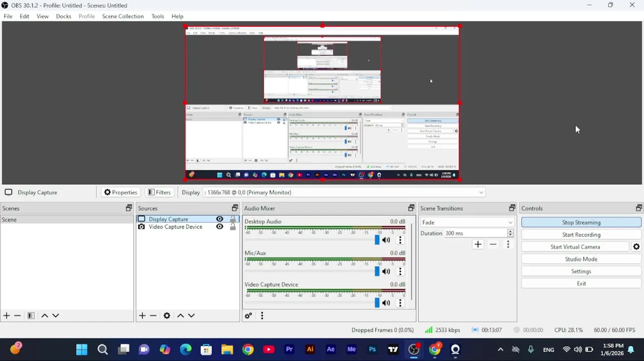Open Settings from Controls dock

(x=581, y=271)
